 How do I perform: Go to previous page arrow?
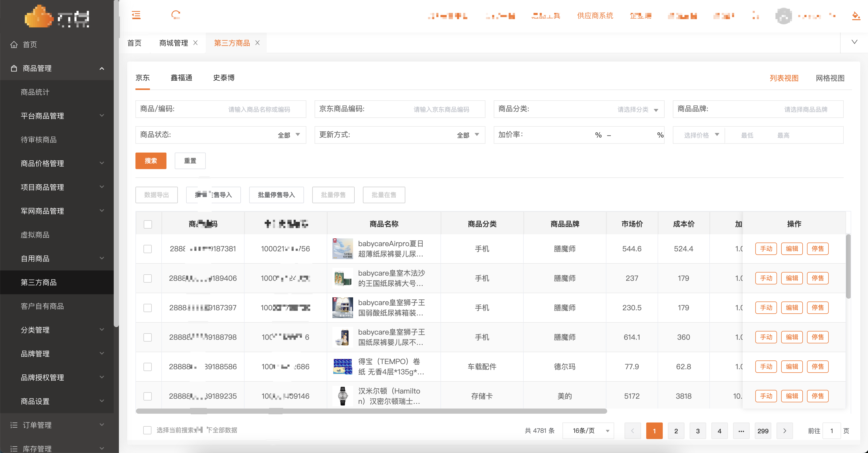pos(633,431)
